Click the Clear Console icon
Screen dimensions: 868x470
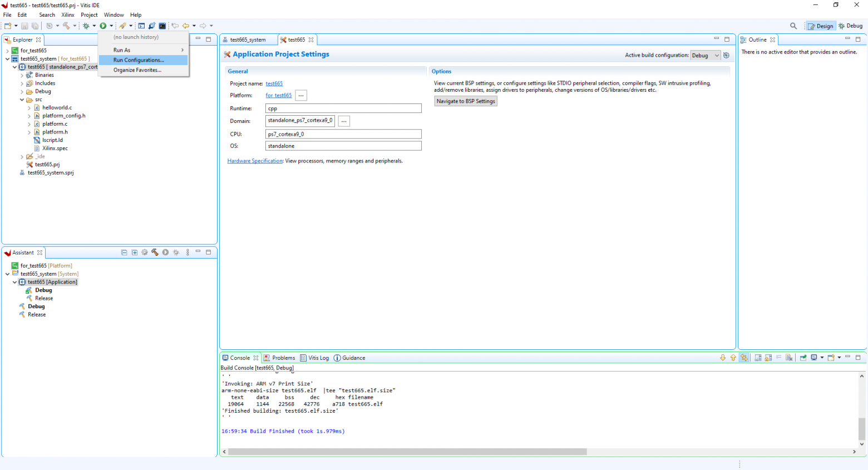coord(788,358)
